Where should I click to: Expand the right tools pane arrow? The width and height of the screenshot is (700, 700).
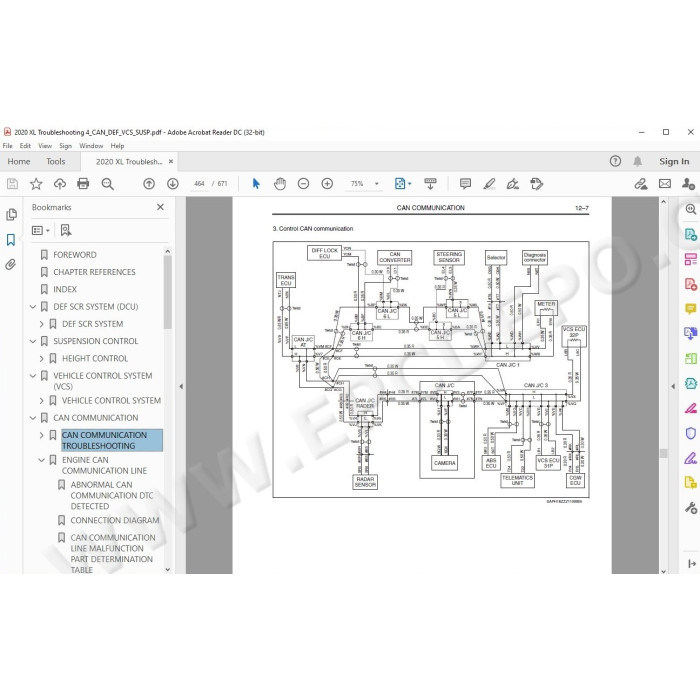[673, 386]
